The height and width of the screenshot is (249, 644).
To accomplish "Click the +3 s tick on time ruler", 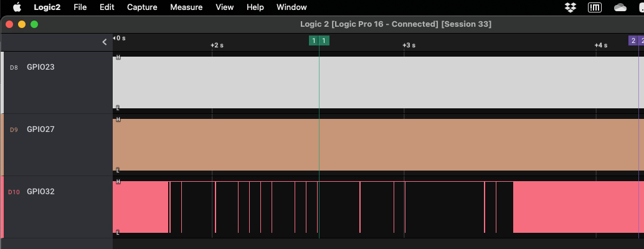I will pyautogui.click(x=408, y=45).
